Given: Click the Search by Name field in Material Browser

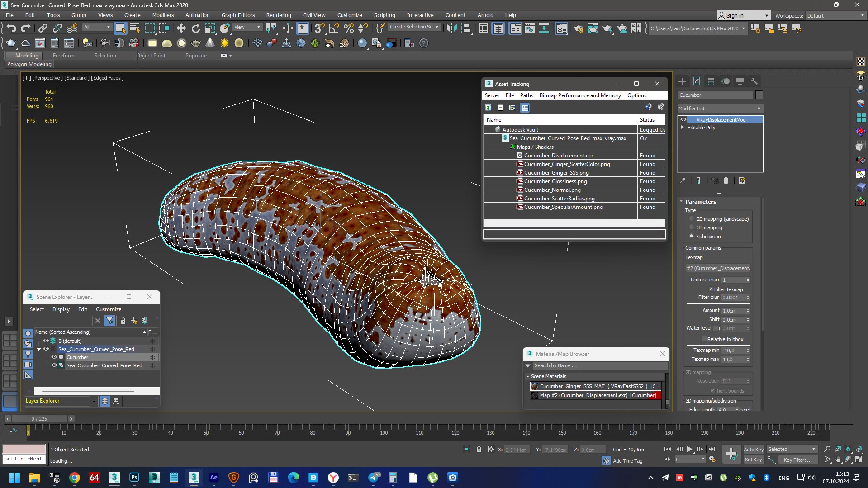Looking at the screenshot, I should tap(600, 365).
